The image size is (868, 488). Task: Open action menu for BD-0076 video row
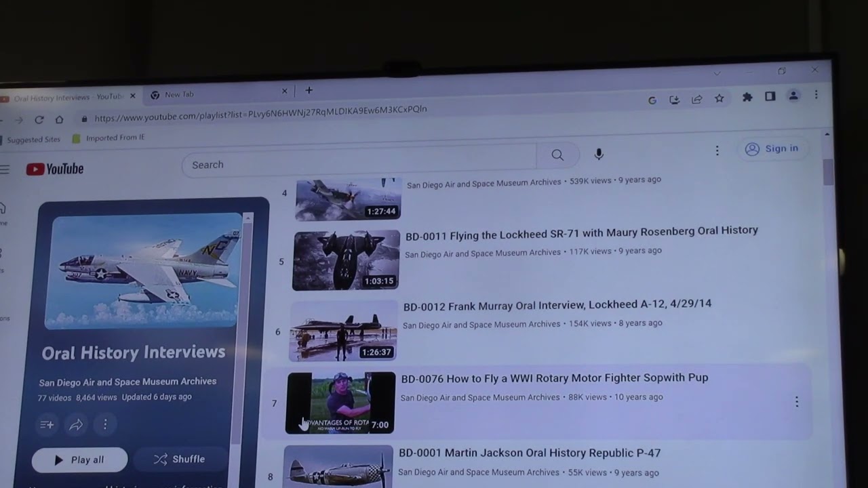click(797, 402)
